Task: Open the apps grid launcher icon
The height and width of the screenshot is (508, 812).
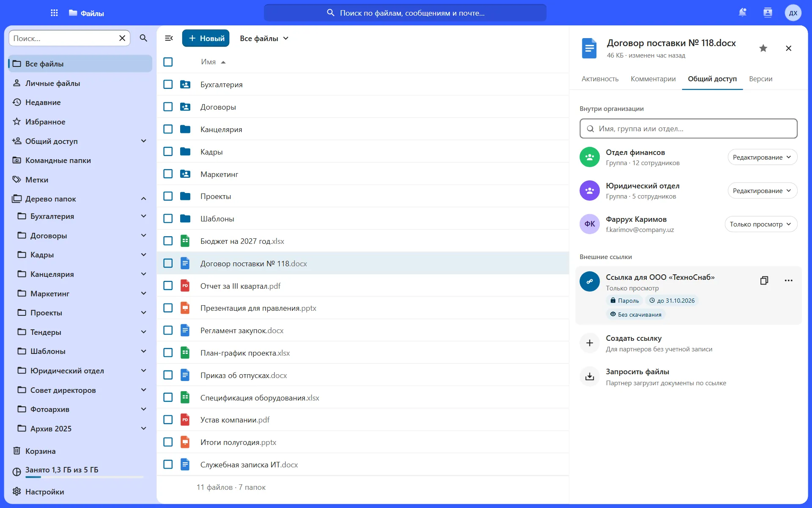Action: [x=54, y=13]
